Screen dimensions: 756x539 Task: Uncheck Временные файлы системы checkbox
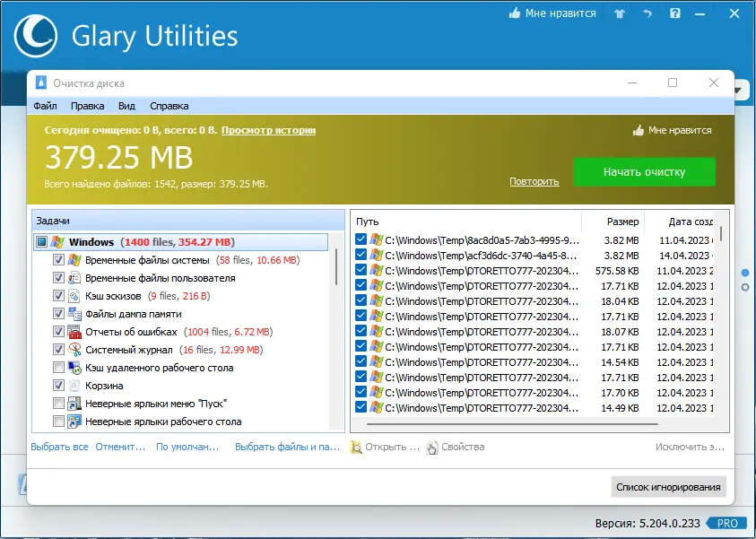point(58,260)
